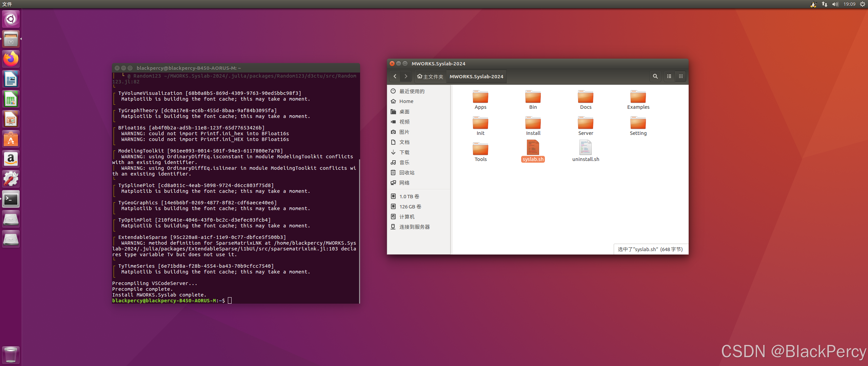Open the Examples folder

[638, 100]
